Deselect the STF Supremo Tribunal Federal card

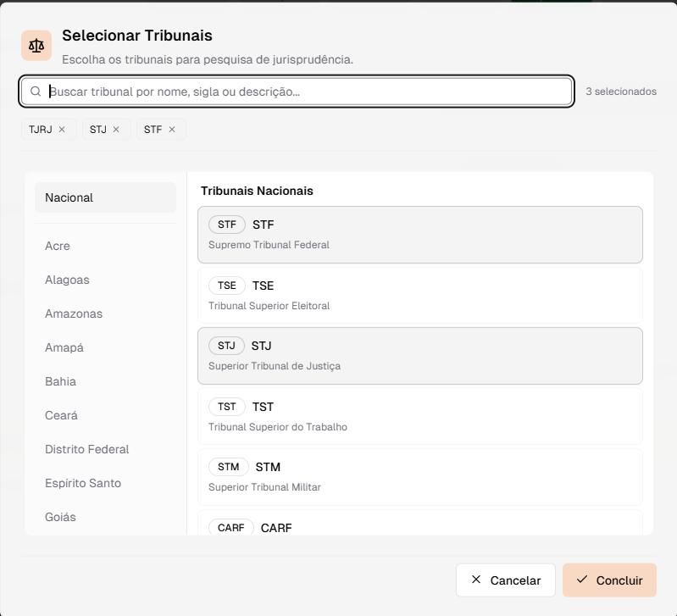419,235
